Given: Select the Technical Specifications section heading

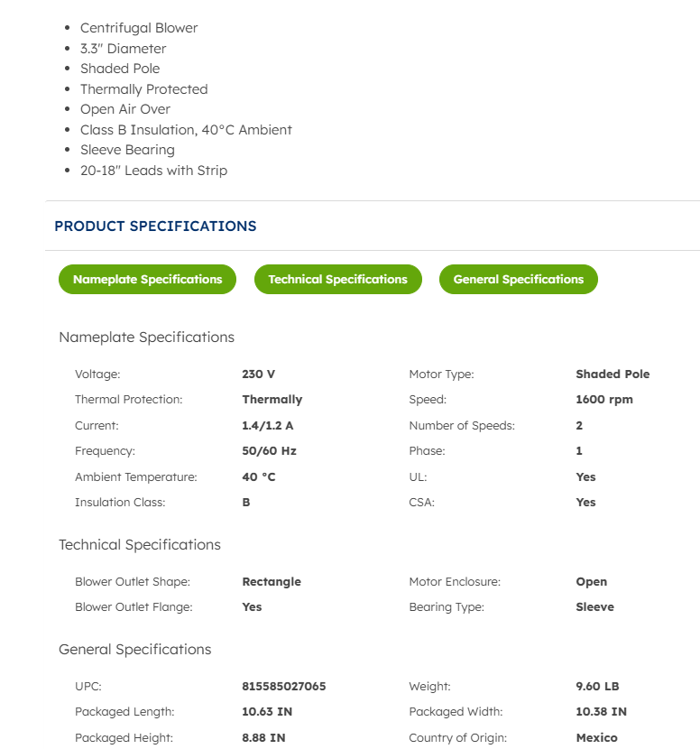Looking at the screenshot, I should pos(140,545).
